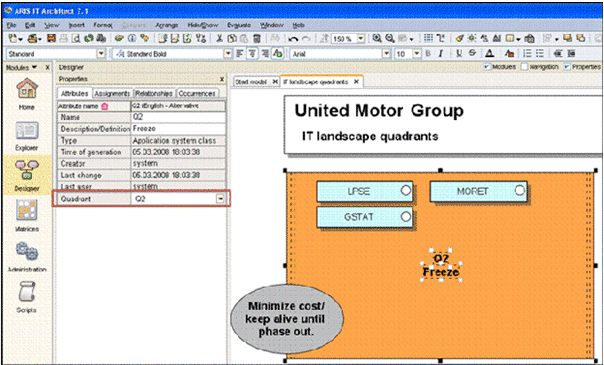This screenshot has width=604, height=365.
Task: Open the Home module
Action: point(27,94)
